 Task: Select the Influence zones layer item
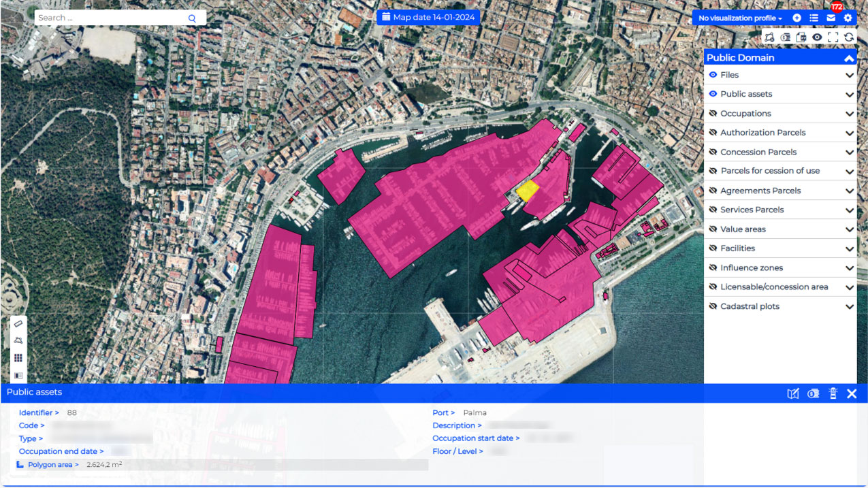pos(752,267)
